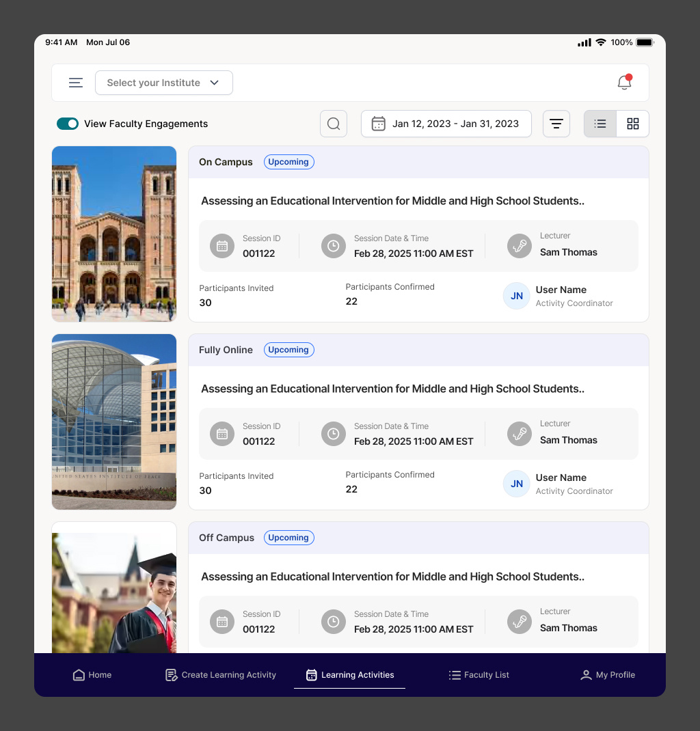This screenshot has height=731, width=700.
Task: Toggle View Faculty Engagements off
Action: 68,124
